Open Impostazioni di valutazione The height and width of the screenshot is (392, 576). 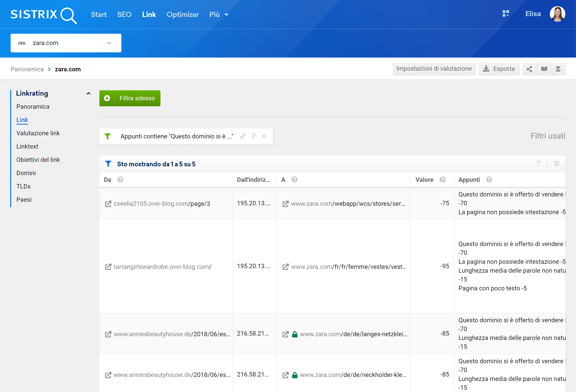tap(434, 69)
